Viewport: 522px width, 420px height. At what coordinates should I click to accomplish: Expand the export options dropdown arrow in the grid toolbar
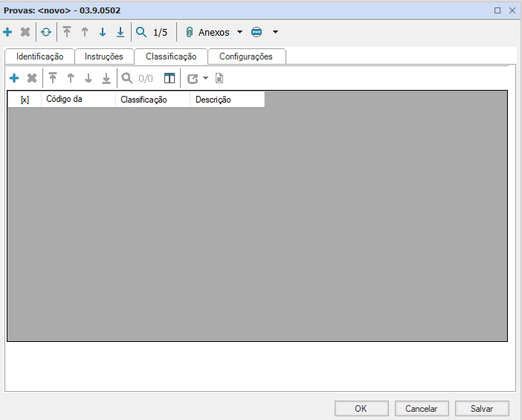205,78
